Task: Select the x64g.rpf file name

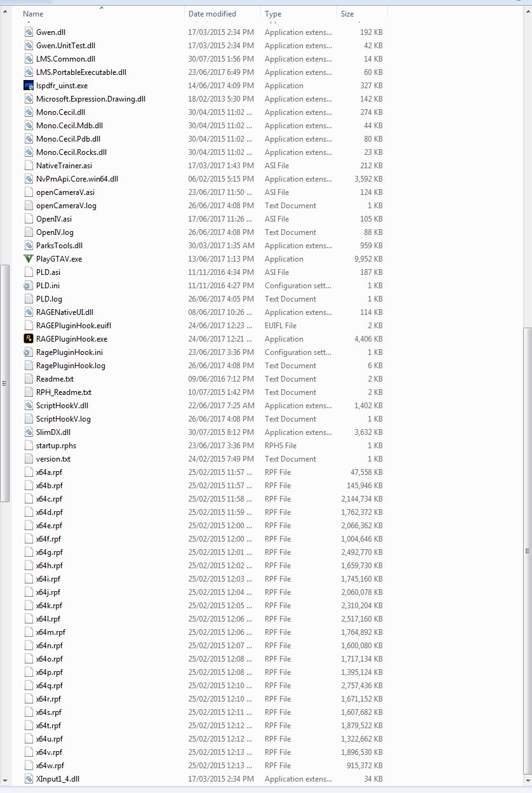Action: click(50, 552)
